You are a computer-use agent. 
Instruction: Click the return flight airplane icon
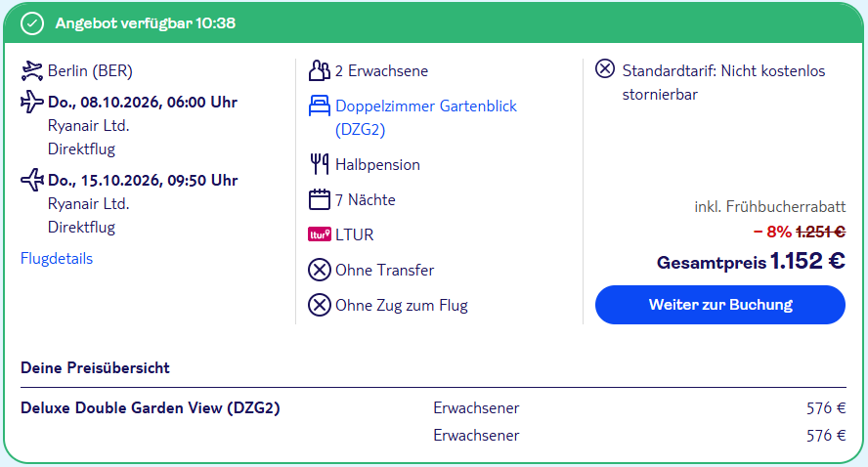coord(31,180)
